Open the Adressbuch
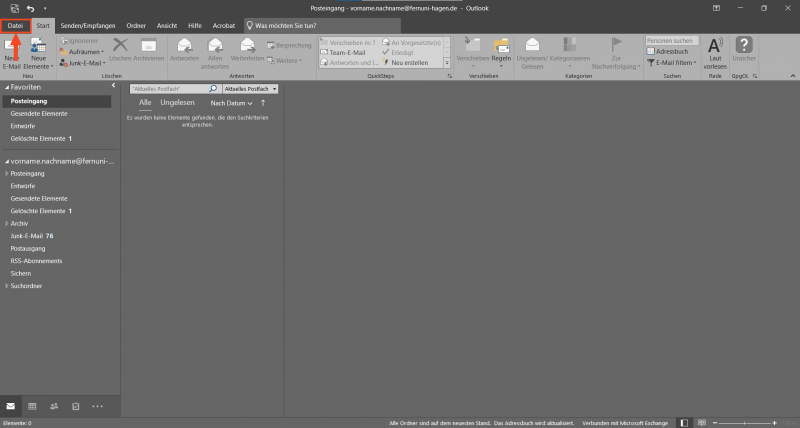Image resolution: width=800 pixels, height=428 pixels. tap(667, 52)
